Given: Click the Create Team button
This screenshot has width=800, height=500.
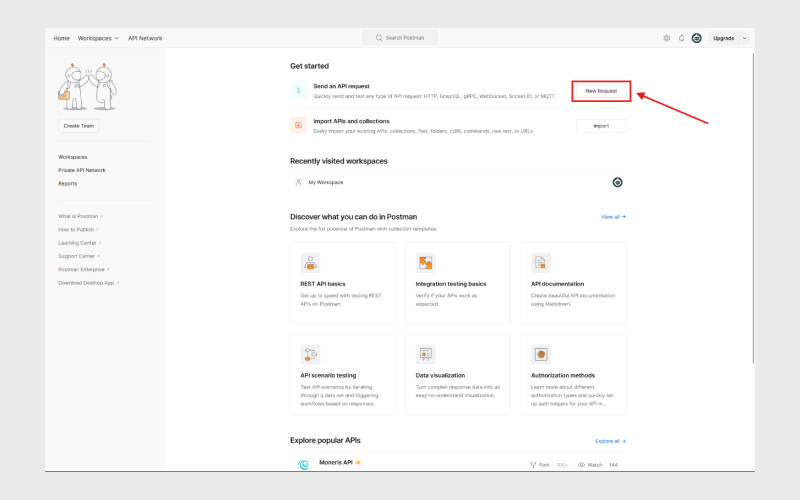Looking at the screenshot, I should click(x=79, y=126).
